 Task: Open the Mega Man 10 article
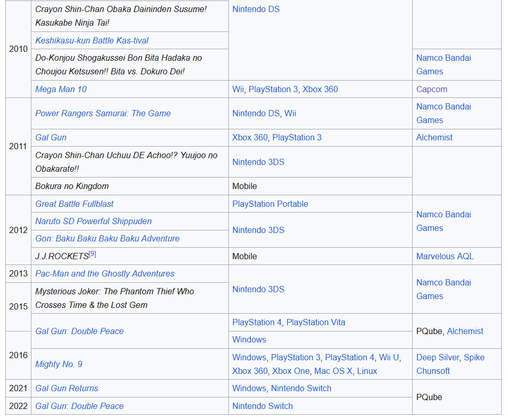click(61, 89)
